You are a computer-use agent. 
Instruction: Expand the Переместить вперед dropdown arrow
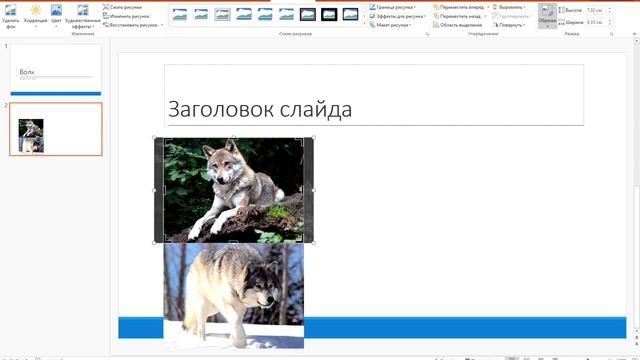(x=488, y=7)
